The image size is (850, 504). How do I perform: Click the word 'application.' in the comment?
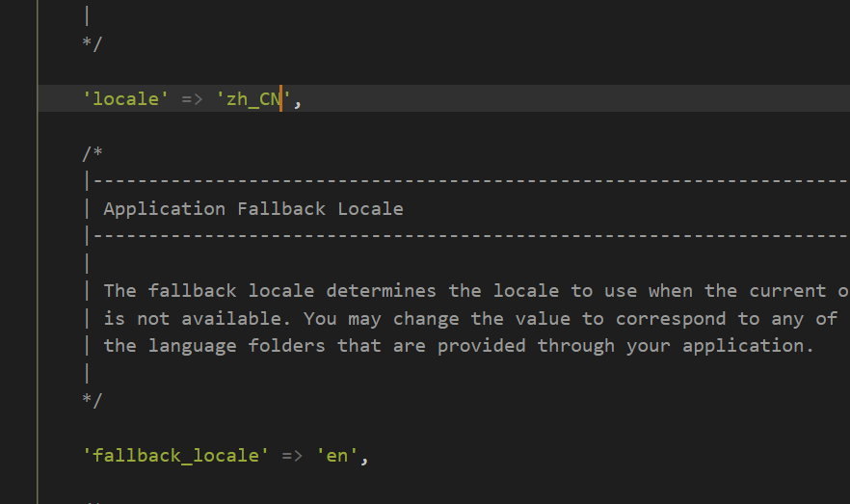click(x=748, y=346)
